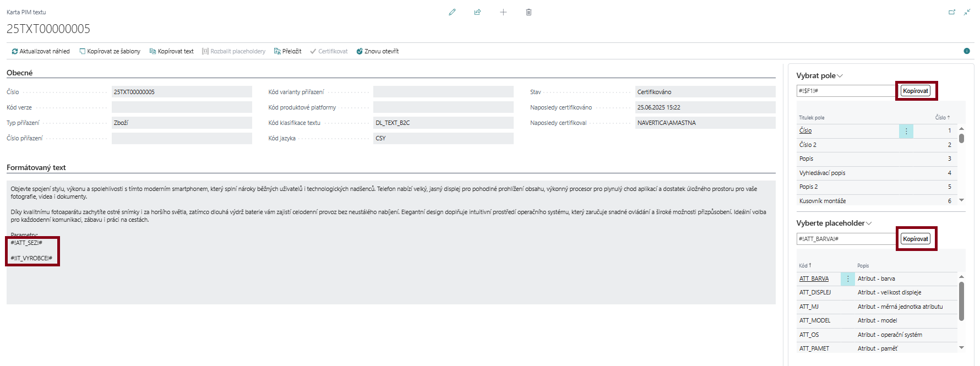Click the info circle icon
This screenshot has height=366, width=980.
tap(967, 51)
